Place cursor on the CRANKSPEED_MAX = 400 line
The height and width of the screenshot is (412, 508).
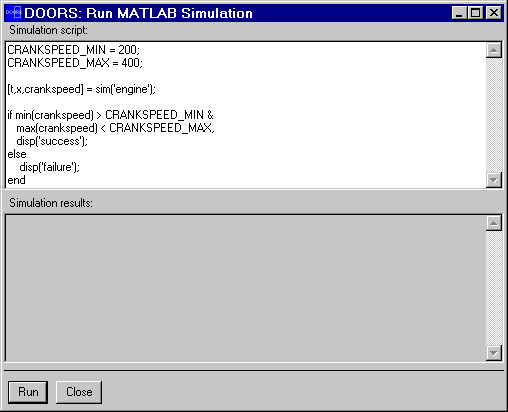coord(75,63)
